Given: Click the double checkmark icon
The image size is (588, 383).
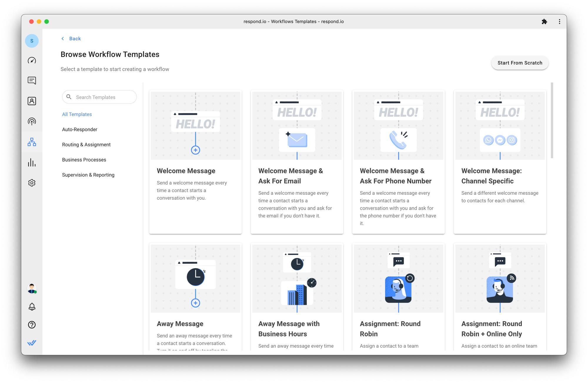Looking at the screenshot, I should click(32, 342).
